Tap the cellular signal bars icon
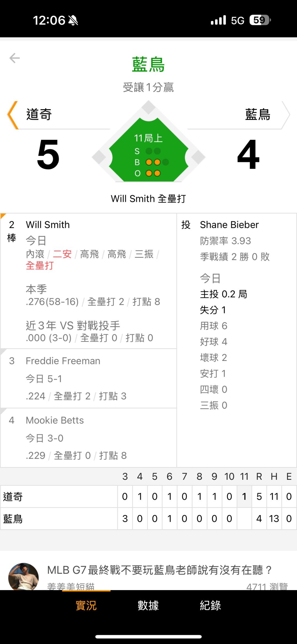297x644 pixels. click(x=218, y=20)
